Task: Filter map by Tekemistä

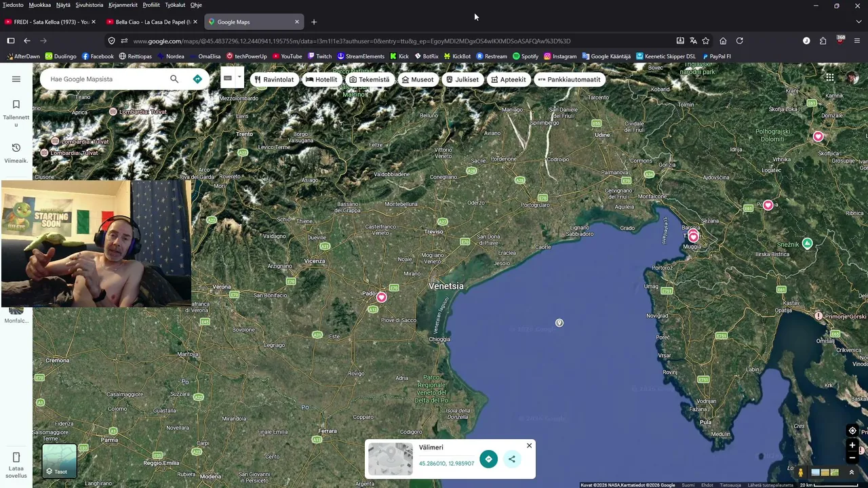Action: tap(370, 79)
